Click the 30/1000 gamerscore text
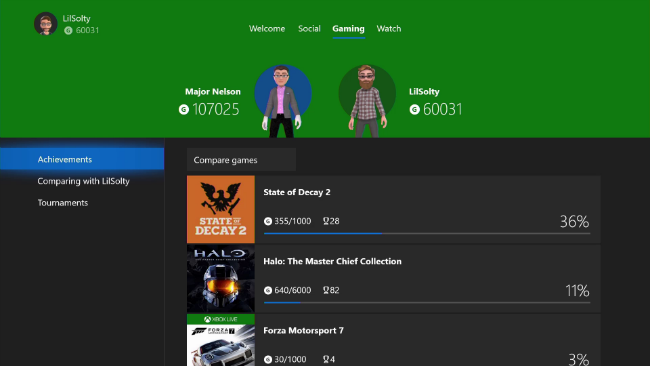This screenshot has width=650, height=366. (x=290, y=359)
